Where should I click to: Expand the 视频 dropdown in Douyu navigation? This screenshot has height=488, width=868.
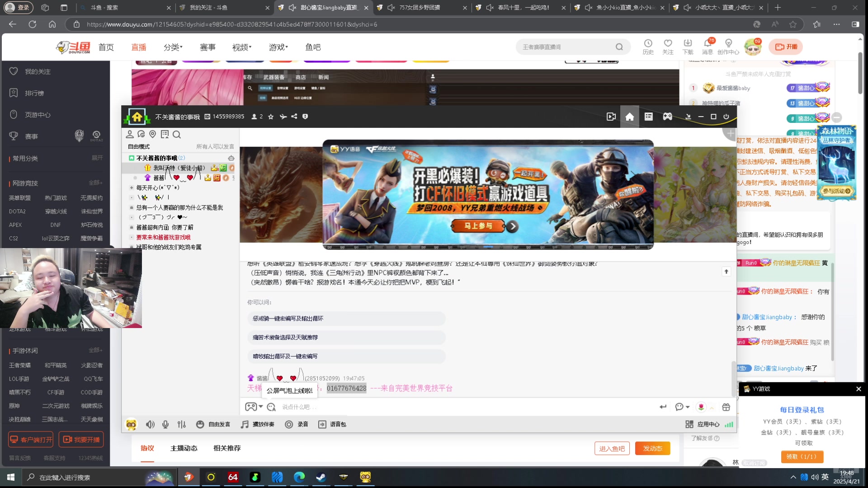(242, 47)
